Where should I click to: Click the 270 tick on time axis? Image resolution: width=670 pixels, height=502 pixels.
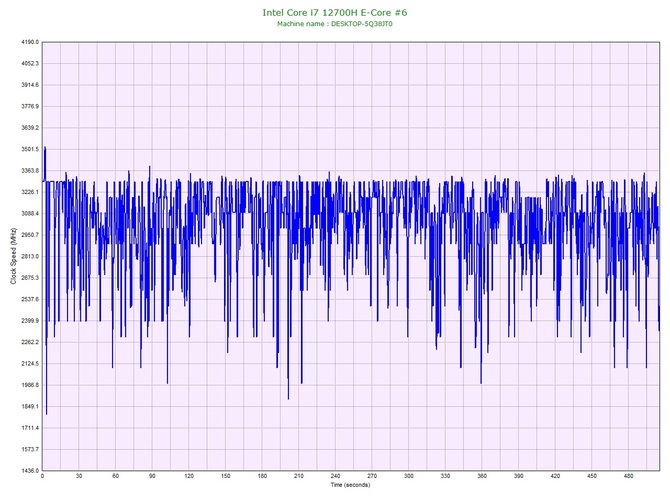(372, 476)
